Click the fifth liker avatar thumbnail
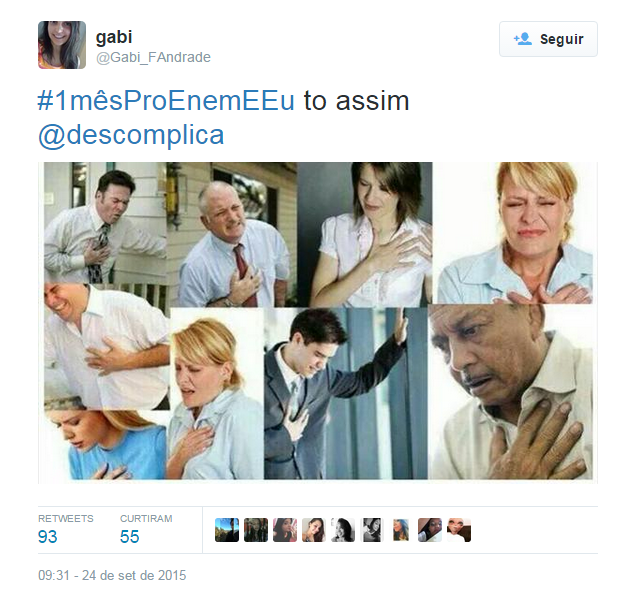Screen dimensions: 635x597 click(343, 530)
